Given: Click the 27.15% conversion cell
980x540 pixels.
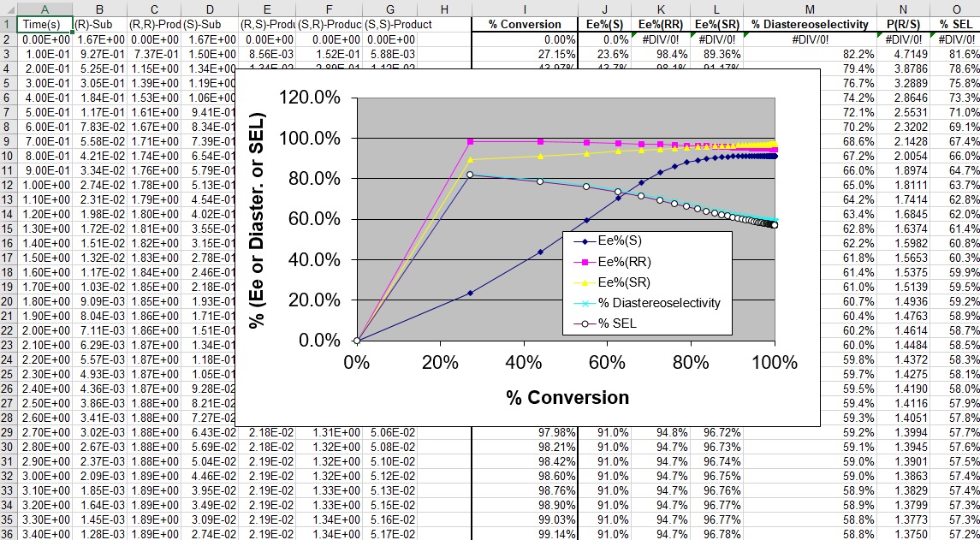Looking at the screenshot, I should 525,54.
